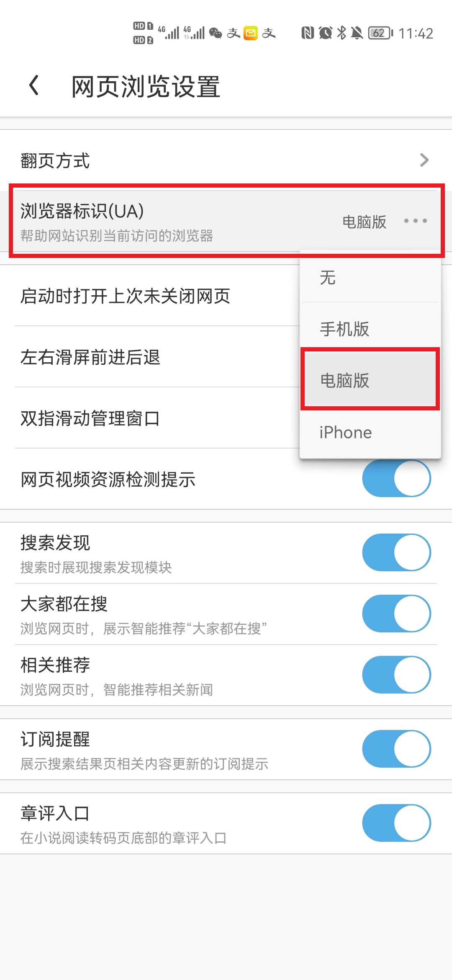
Task: Choose 手机版 in the UA menu
Action: click(370, 329)
